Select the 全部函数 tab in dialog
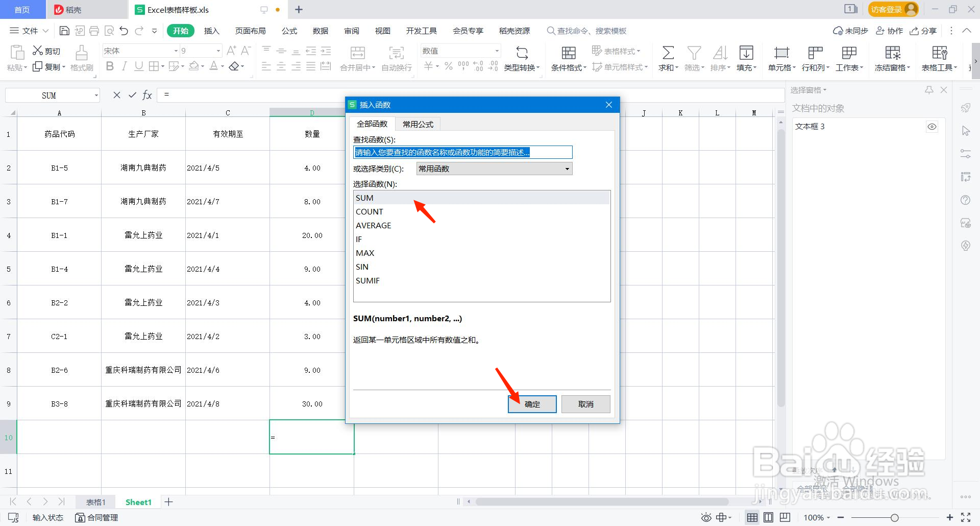The height and width of the screenshot is (526, 980). pos(372,124)
